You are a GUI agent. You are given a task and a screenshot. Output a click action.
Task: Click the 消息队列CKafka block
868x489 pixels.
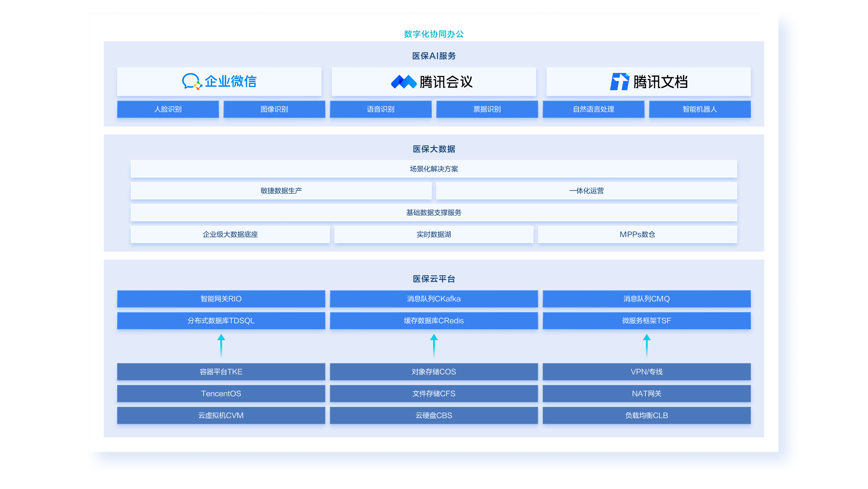[x=434, y=299]
